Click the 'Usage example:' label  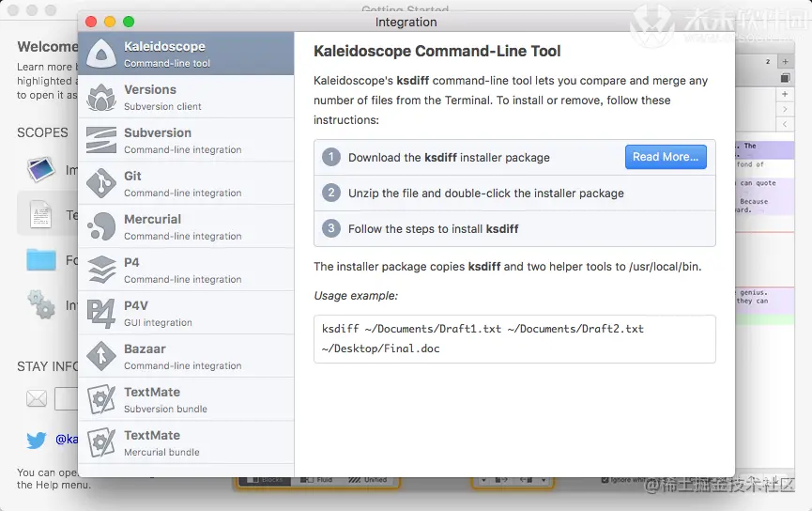(x=356, y=296)
